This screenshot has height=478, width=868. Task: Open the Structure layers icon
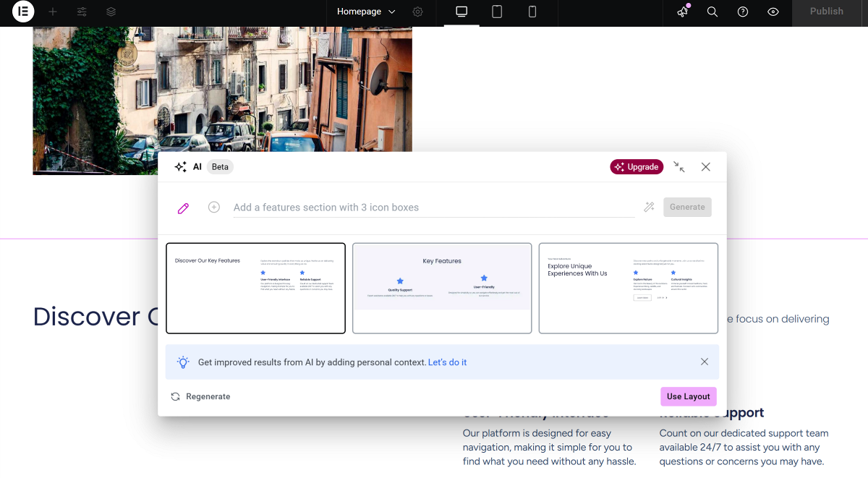(x=111, y=12)
